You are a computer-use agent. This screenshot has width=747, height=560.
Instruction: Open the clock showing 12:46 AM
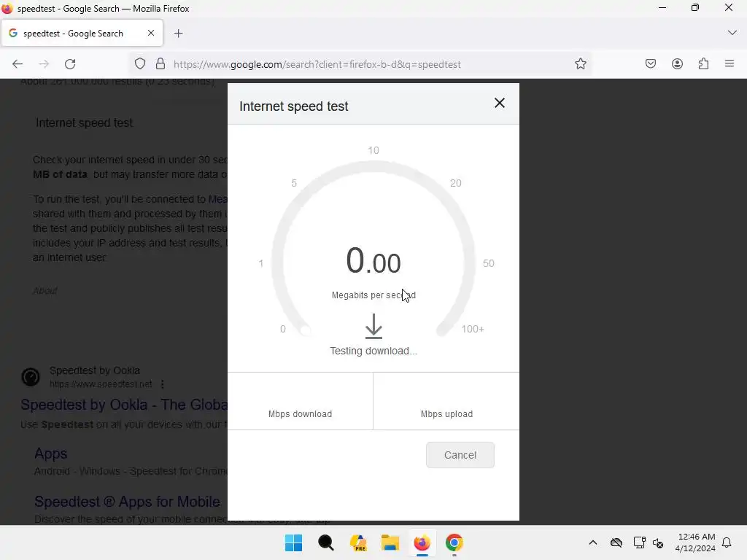click(695, 542)
